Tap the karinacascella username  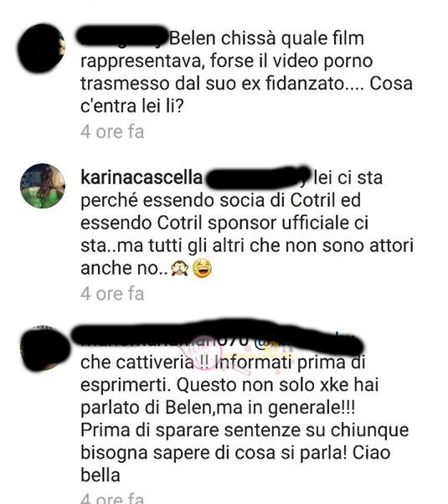pyautogui.click(x=142, y=177)
